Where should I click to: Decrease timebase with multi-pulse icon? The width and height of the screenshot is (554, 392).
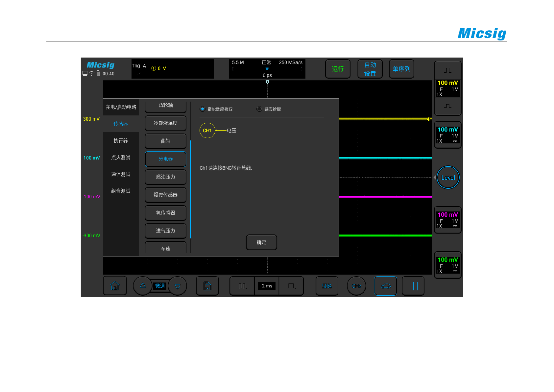click(x=242, y=286)
